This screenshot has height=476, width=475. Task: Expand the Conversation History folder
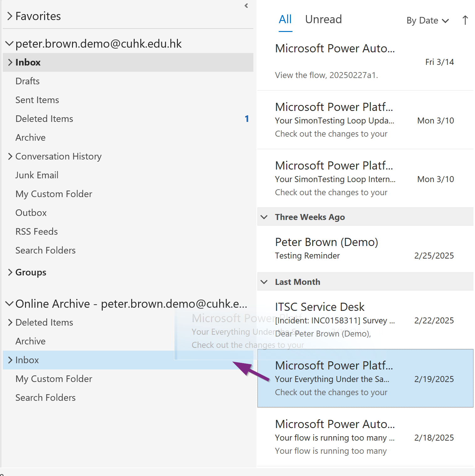tap(10, 156)
